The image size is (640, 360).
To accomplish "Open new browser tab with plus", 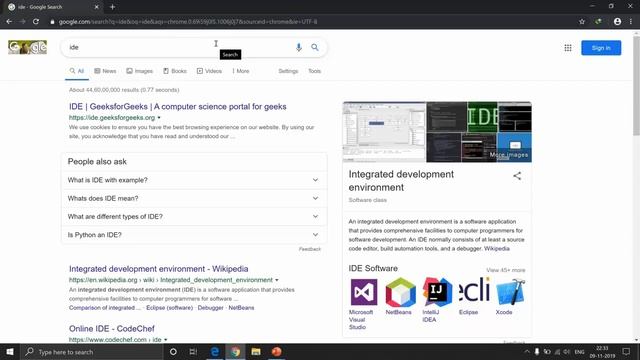I will pos(112,7).
